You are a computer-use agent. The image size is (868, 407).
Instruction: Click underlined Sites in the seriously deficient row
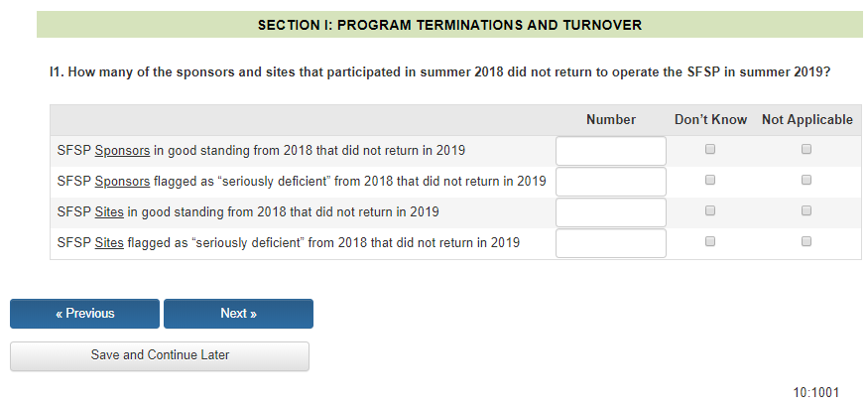tap(109, 242)
